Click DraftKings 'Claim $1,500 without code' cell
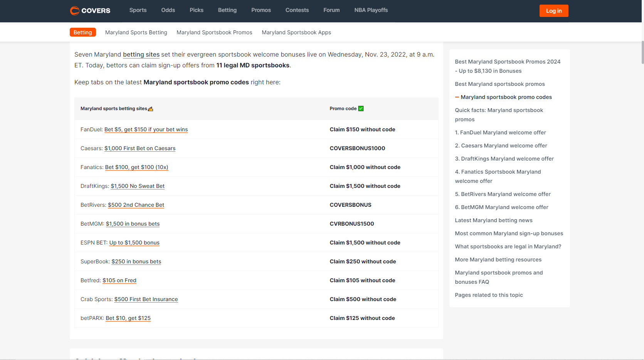 (365, 186)
